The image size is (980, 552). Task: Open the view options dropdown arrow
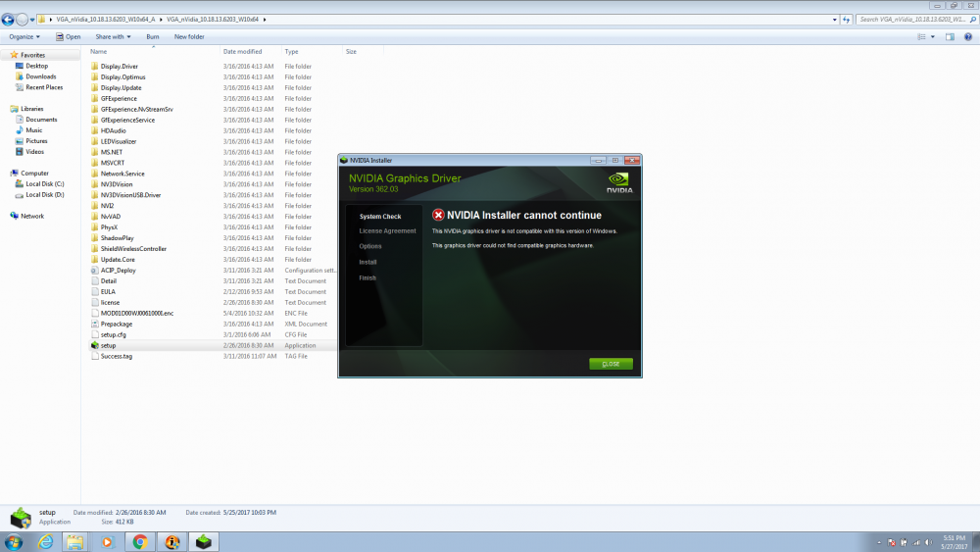pyautogui.click(x=933, y=37)
